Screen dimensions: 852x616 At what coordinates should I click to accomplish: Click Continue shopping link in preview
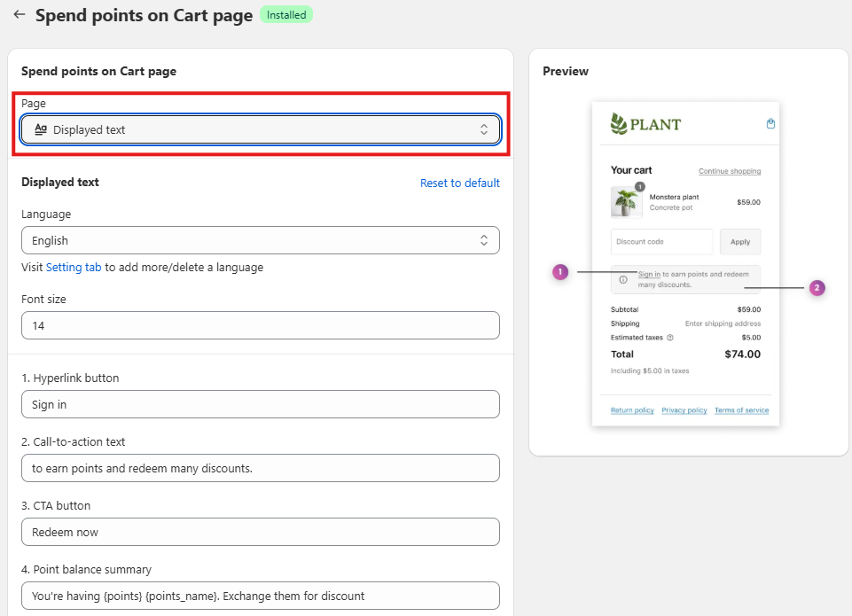coord(729,171)
